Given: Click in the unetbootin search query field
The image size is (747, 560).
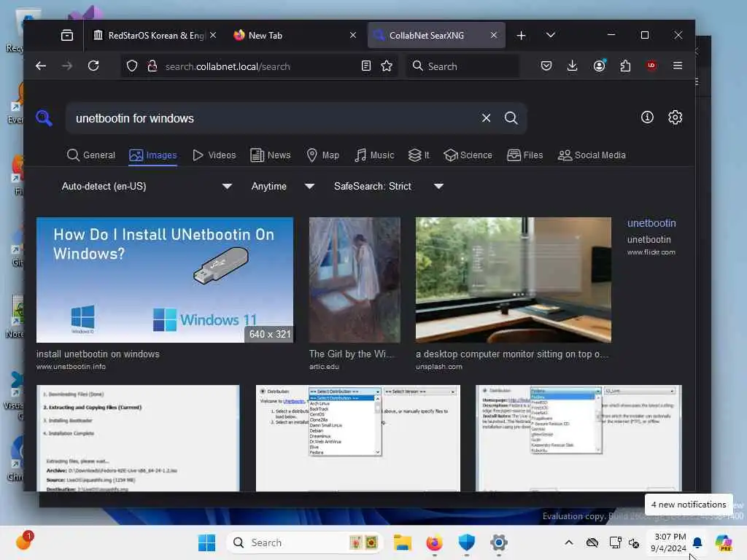Looking at the screenshot, I should tap(274, 118).
